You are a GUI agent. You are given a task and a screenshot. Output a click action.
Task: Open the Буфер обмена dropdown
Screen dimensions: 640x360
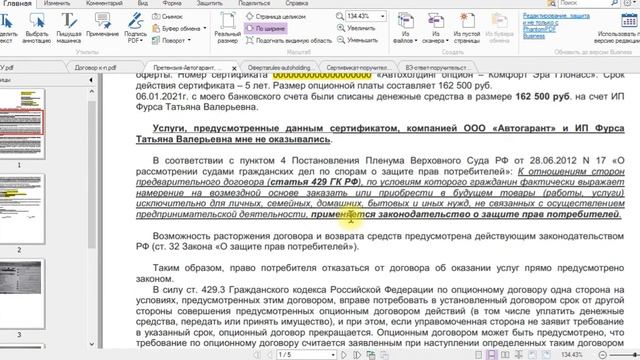tap(179, 29)
